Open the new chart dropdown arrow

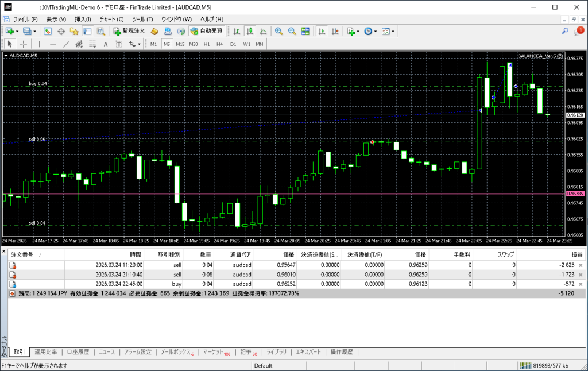point(18,31)
